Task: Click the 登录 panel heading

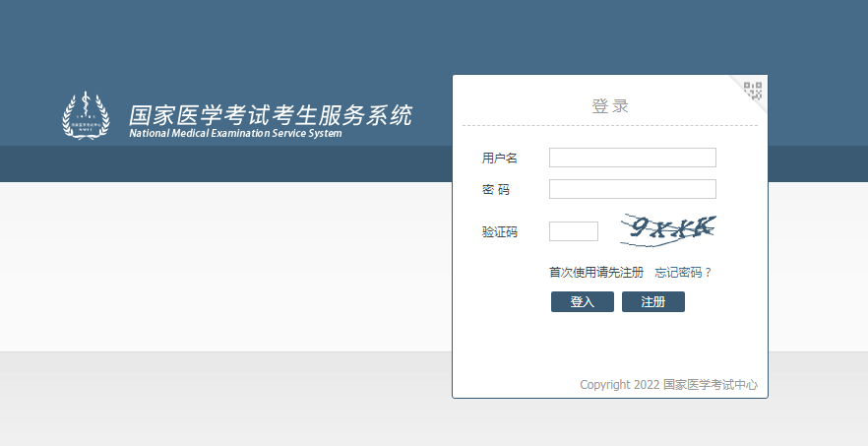Action: [610, 105]
